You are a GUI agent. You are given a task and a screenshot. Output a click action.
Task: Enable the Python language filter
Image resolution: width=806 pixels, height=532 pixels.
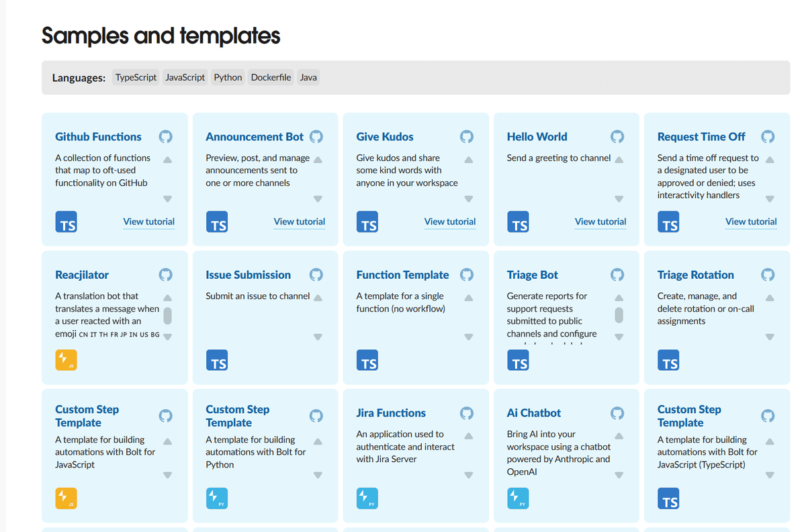pyautogui.click(x=227, y=77)
